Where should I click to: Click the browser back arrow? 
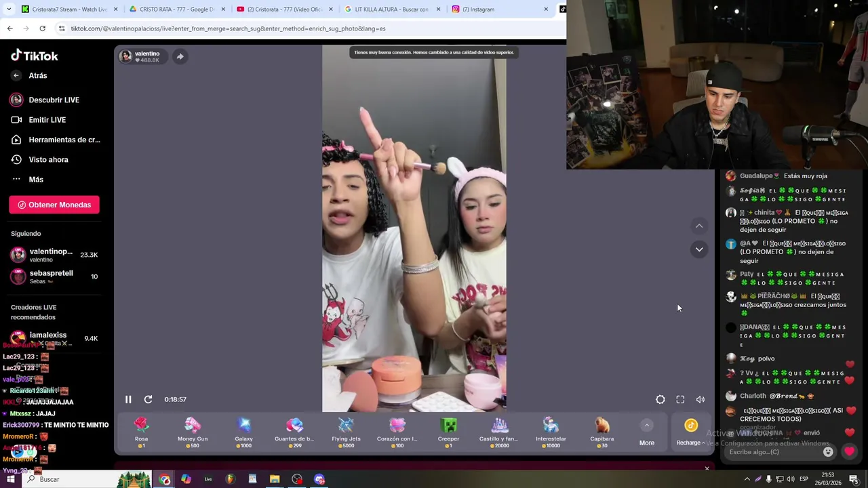(x=9, y=28)
